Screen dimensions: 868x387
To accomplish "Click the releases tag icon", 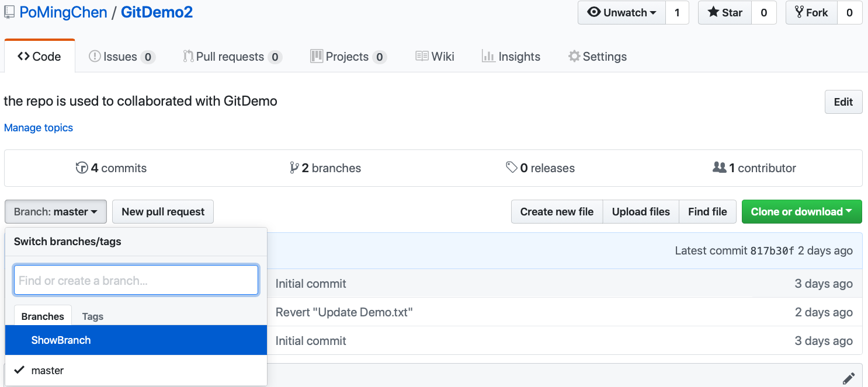I will coord(512,168).
